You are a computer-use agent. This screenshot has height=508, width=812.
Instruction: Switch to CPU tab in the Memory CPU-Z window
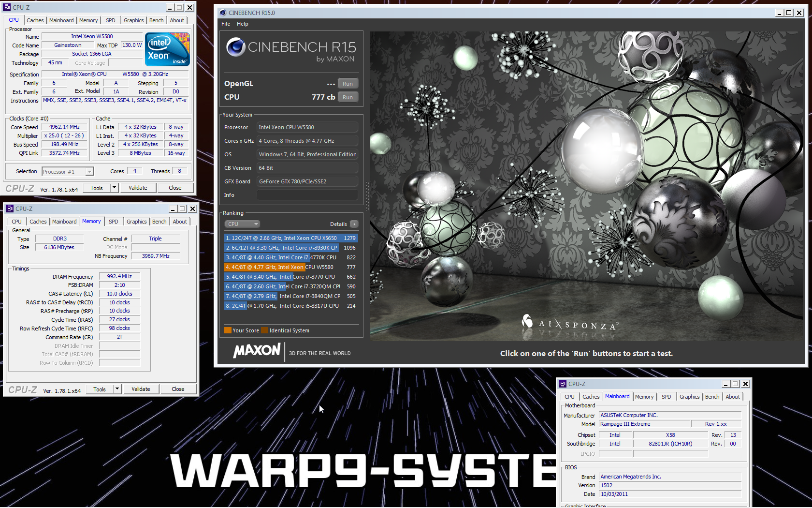click(17, 222)
